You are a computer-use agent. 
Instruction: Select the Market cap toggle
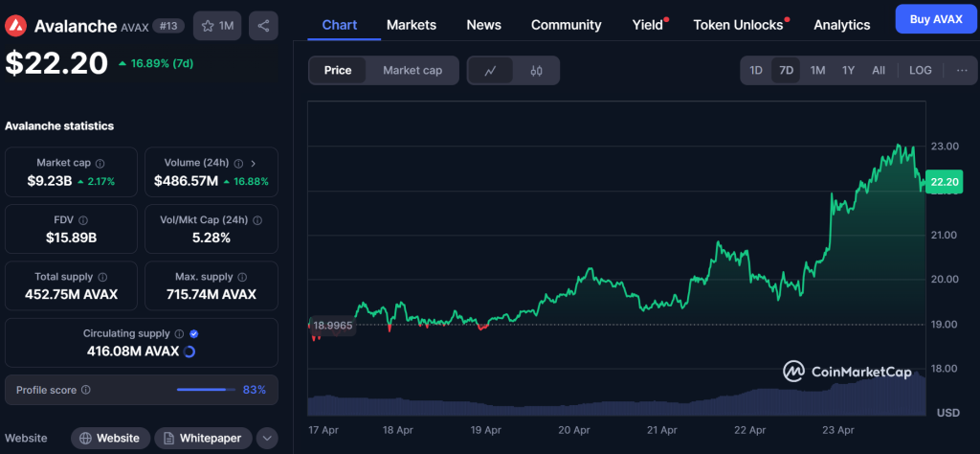(412, 70)
